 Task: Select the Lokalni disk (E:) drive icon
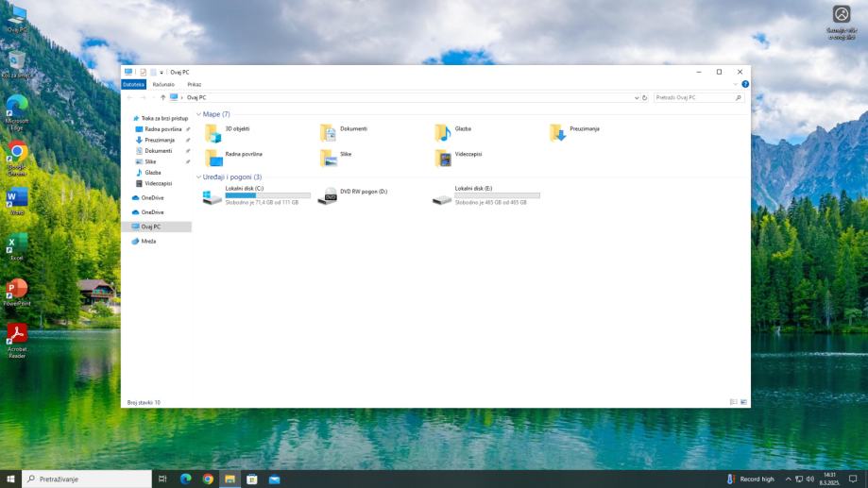[442, 198]
